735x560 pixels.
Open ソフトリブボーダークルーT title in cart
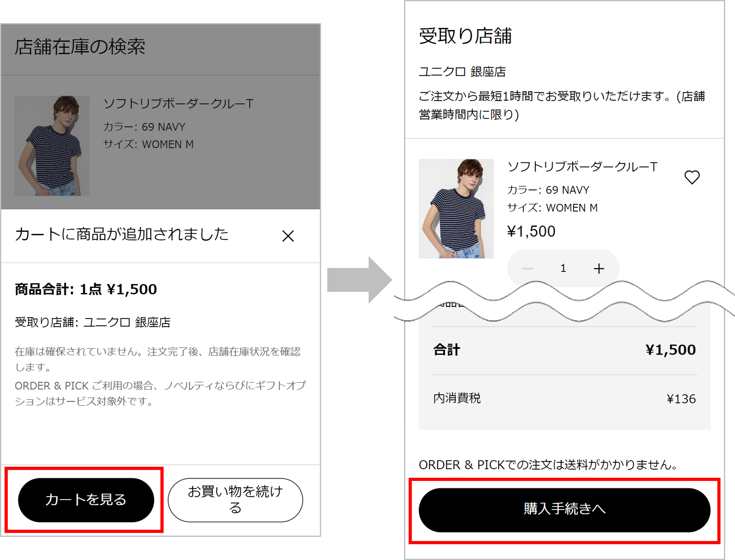[582, 166]
